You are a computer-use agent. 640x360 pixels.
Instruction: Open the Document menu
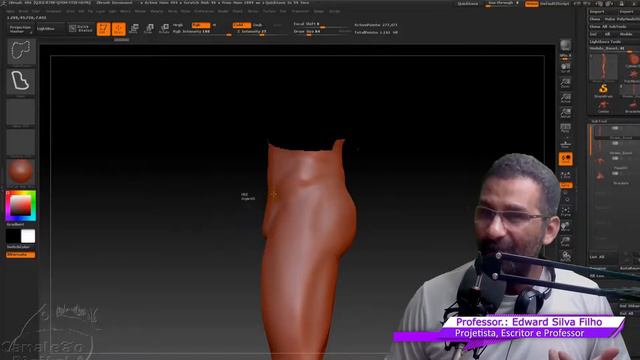pyautogui.click(x=53, y=11)
